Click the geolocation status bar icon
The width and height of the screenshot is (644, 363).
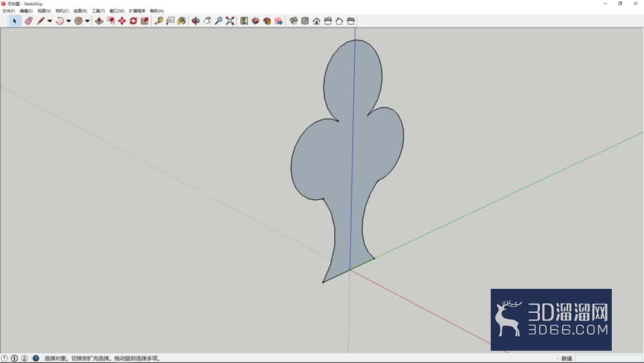pyautogui.click(x=4, y=358)
